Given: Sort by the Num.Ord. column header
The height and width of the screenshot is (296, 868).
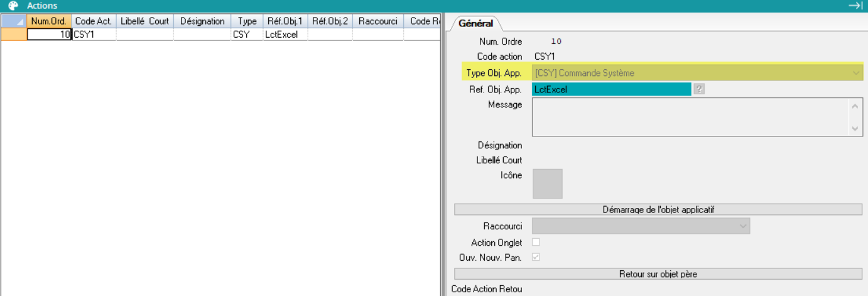Looking at the screenshot, I should pyautogui.click(x=49, y=21).
